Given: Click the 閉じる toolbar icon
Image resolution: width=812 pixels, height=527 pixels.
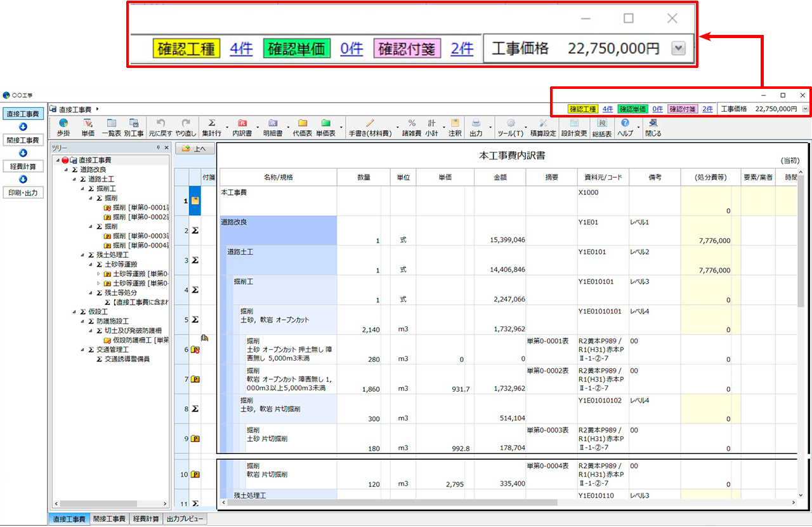Looking at the screenshot, I should coord(653,128).
